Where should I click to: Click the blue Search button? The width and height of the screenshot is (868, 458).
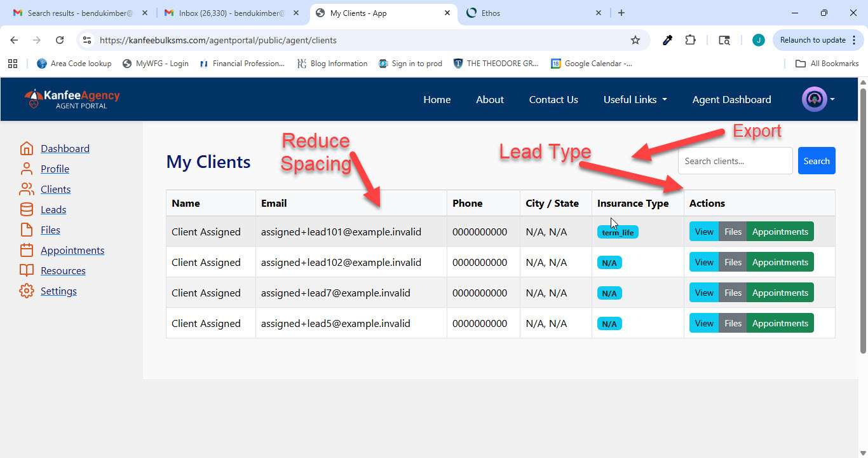816,161
